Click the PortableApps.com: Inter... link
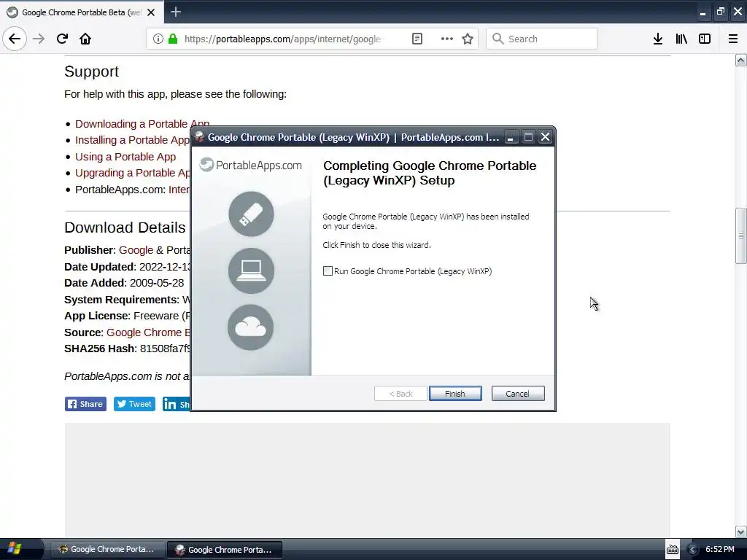Viewport: 747px width, 560px height. coord(179,190)
